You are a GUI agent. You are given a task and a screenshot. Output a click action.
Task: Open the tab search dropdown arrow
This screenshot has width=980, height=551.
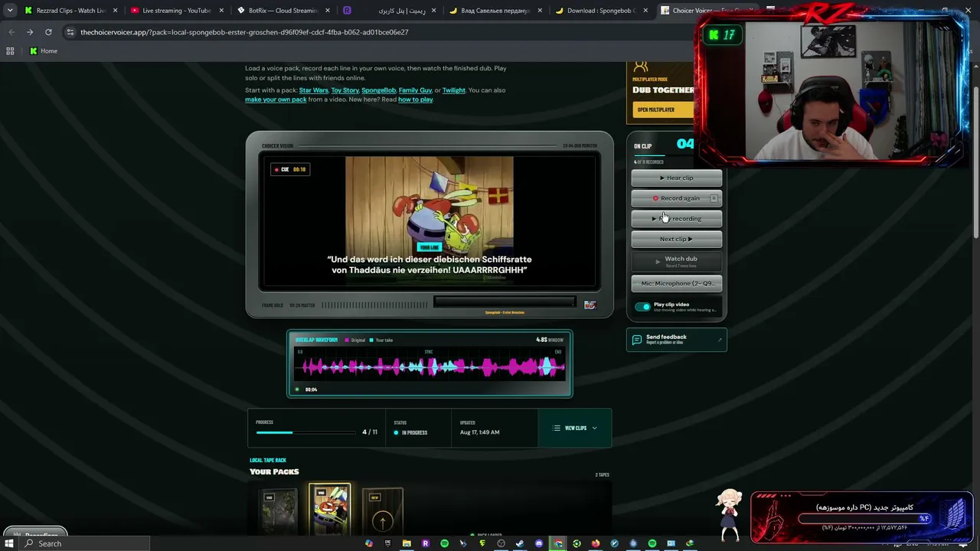pos(10,11)
